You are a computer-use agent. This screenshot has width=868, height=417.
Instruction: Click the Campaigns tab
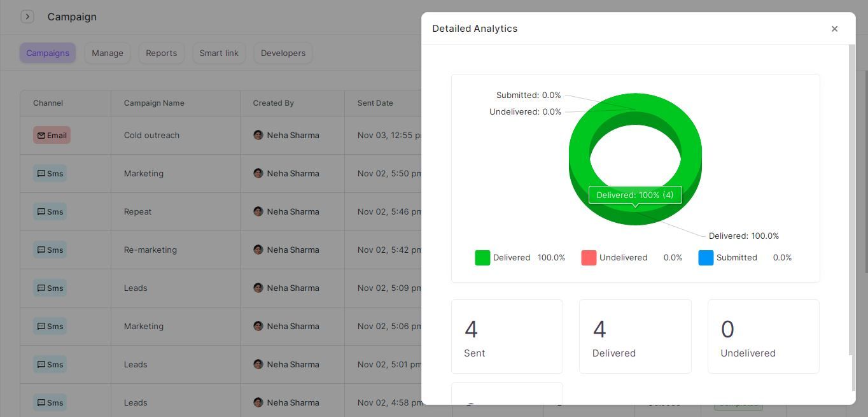pyautogui.click(x=48, y=53)
